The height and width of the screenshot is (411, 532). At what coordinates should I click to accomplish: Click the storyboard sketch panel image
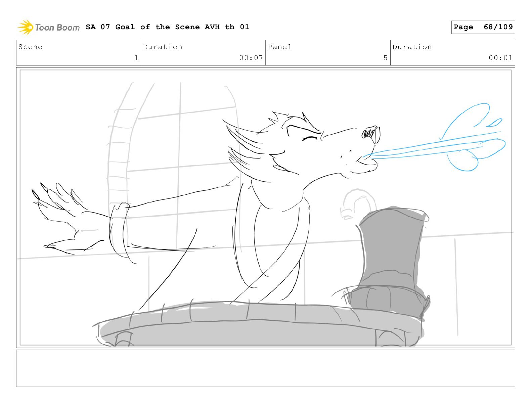pos(266,208)
